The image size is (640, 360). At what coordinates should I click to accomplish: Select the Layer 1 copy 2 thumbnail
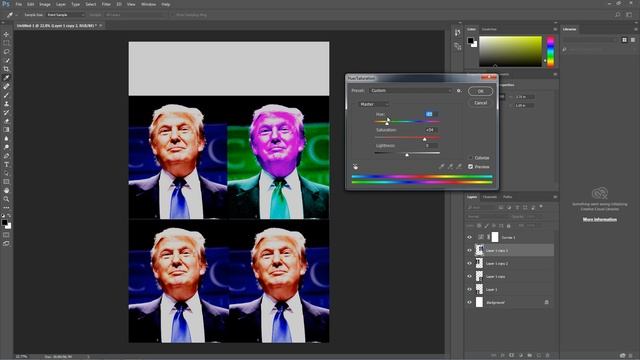click(x=479, y=263)
